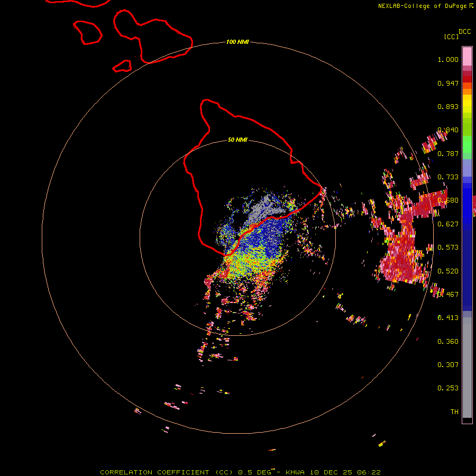Image resolution: width=476 pixels, height=476 pixels.
Task: Click the 0.520 scale label
Action: (x=448, y=271)
